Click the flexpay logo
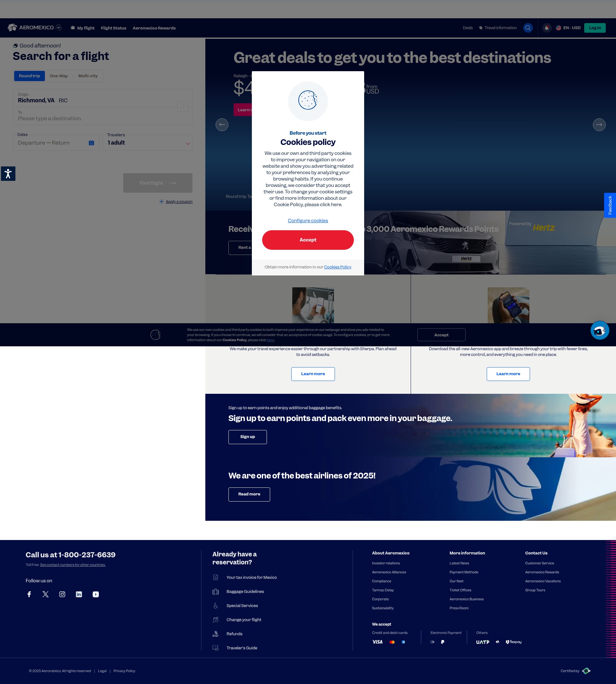 513,642
